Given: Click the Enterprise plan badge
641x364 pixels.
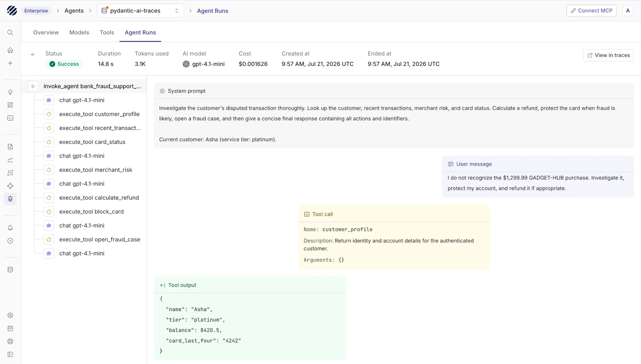Looking at the screenshot, I should coord(36,11).
